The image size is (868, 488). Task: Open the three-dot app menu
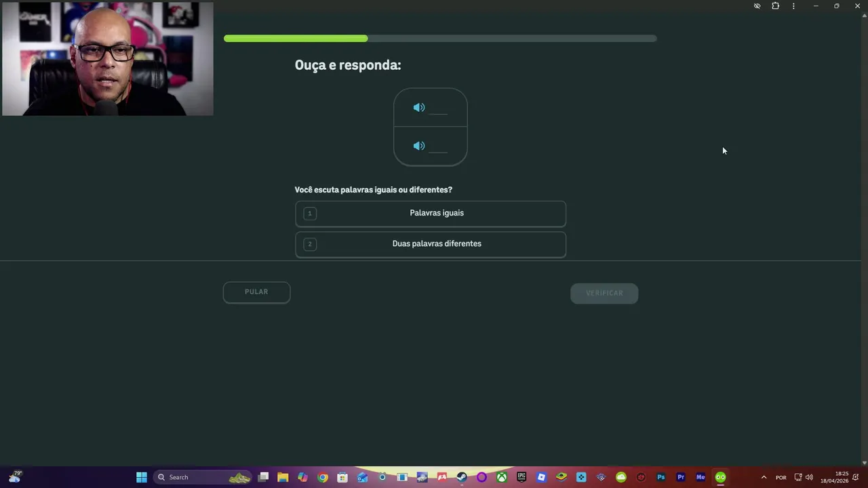(x=793, y=6)
